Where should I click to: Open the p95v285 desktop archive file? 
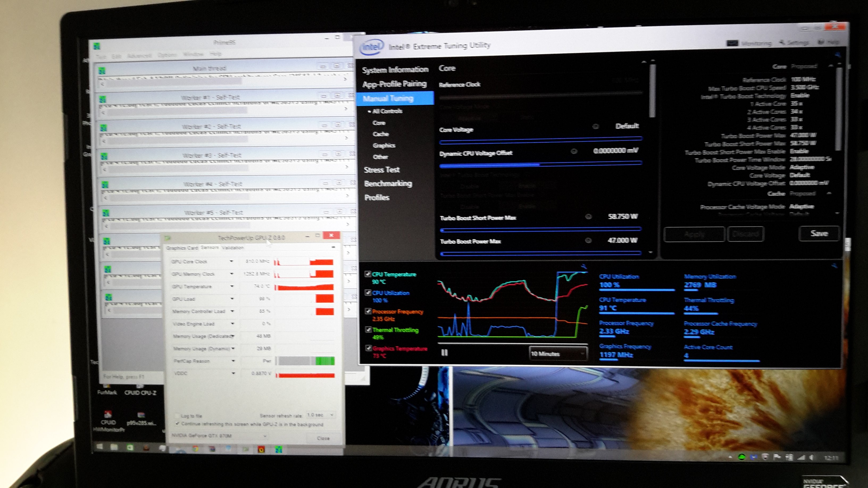coord(141,419)
